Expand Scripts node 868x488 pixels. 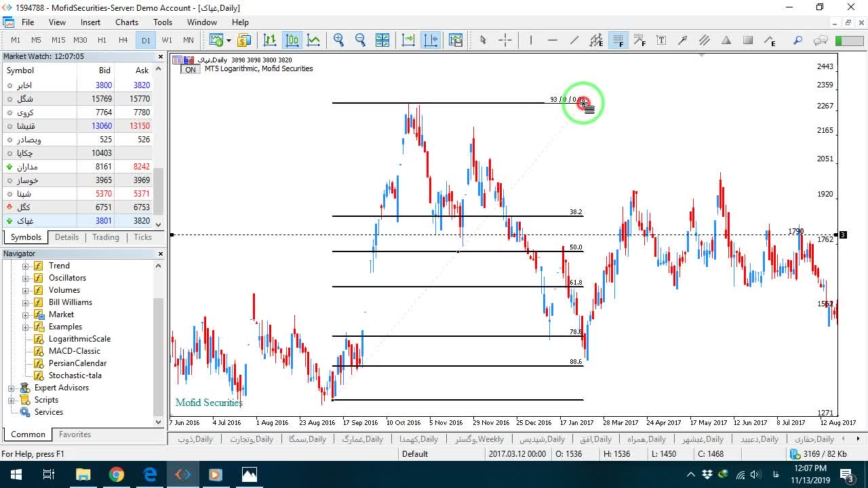coord(12,400)
